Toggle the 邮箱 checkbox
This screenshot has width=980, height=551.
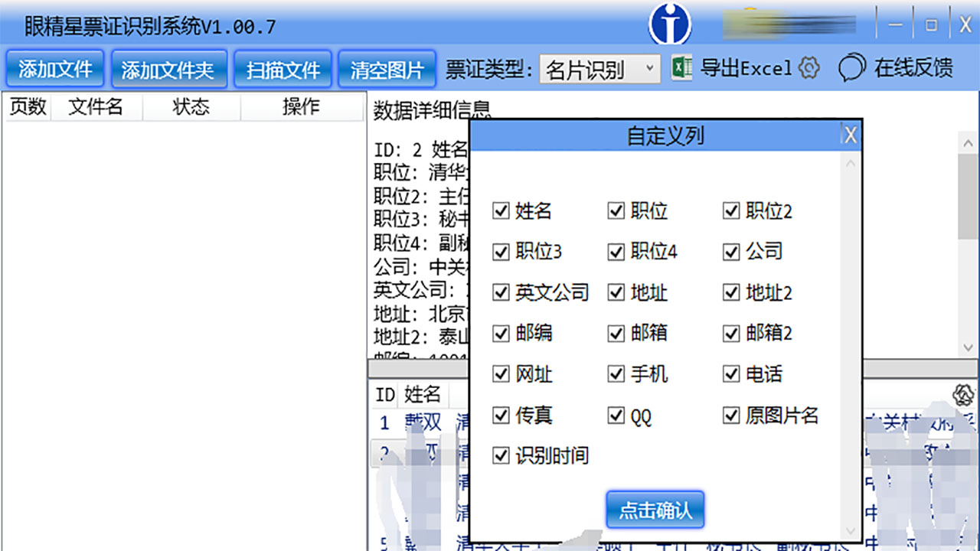[616, 333]
